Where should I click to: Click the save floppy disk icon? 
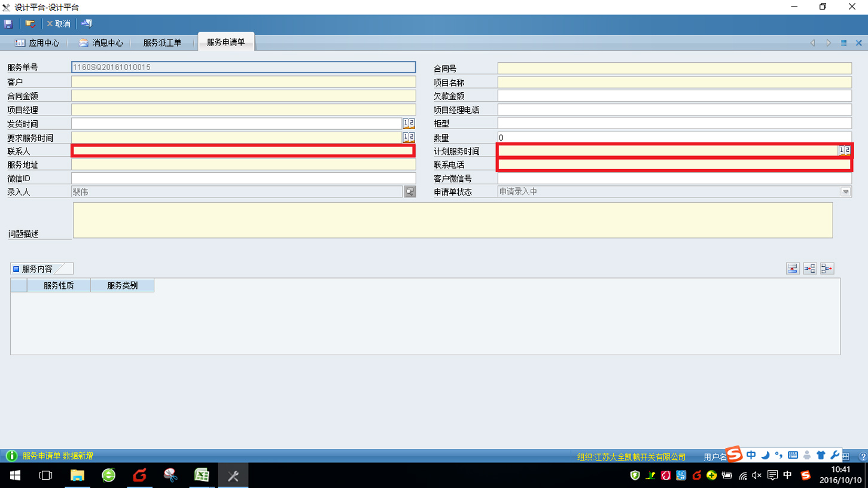tap(8, 24)
